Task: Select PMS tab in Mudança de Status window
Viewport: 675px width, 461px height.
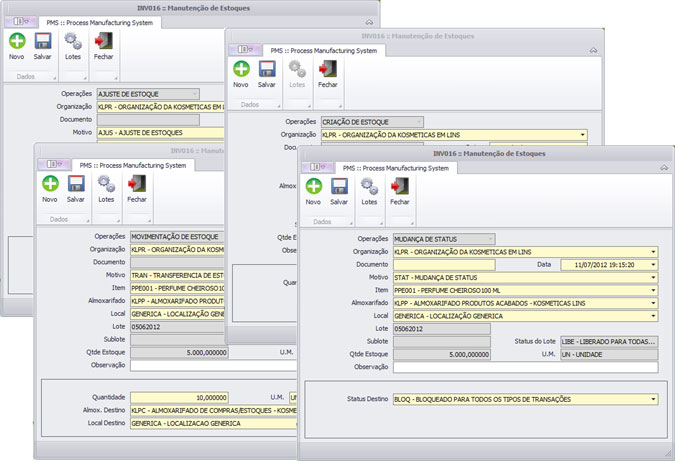Action: tap(396, 168)
